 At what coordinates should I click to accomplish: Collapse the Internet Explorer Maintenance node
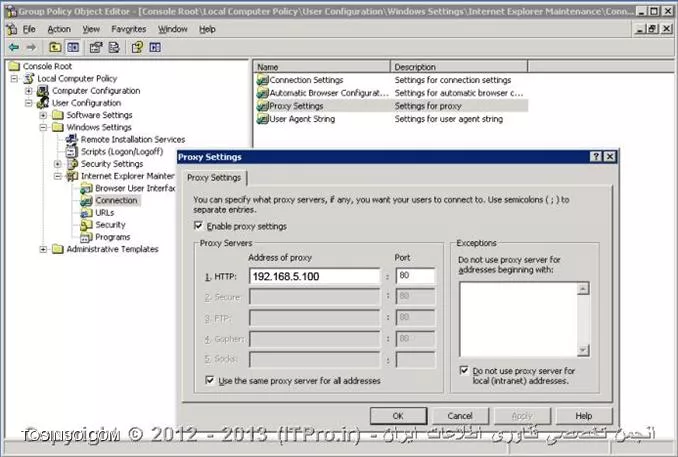click(58, 176)
